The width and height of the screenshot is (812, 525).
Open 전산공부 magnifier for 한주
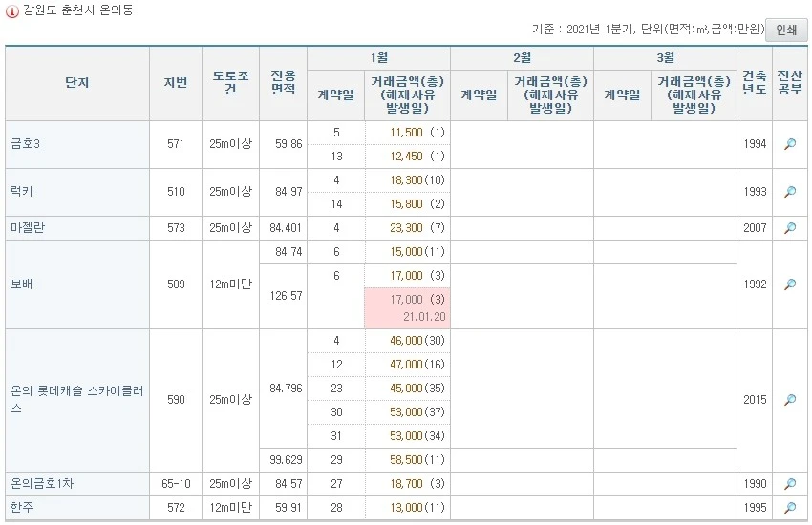[790, 508]
